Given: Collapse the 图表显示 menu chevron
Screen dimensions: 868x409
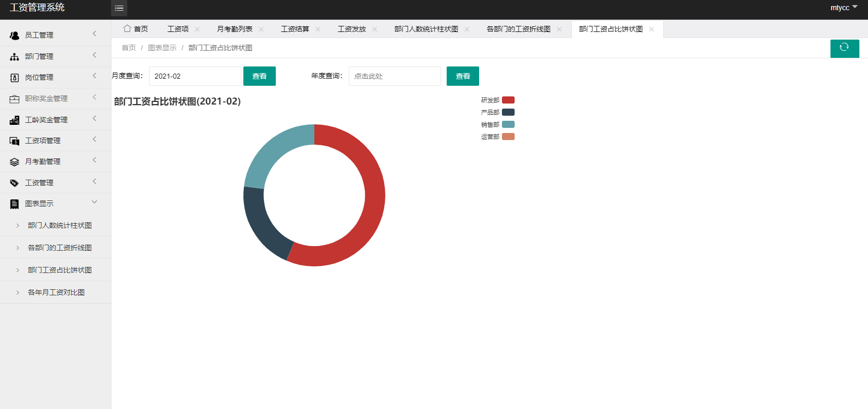Looking at the screenshot, I should [x=94, y=202].
